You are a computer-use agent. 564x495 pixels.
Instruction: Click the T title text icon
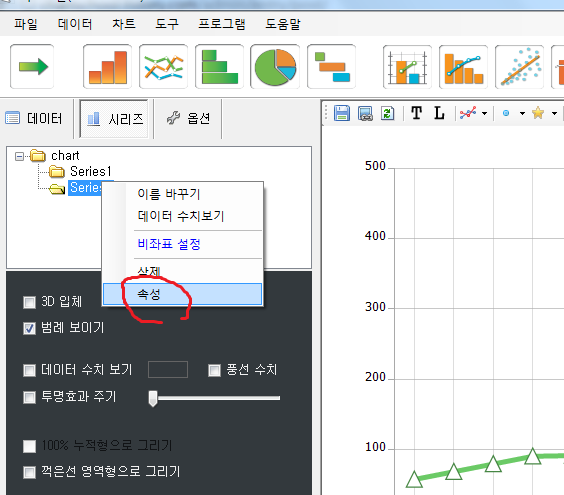[x=417, y=113]
